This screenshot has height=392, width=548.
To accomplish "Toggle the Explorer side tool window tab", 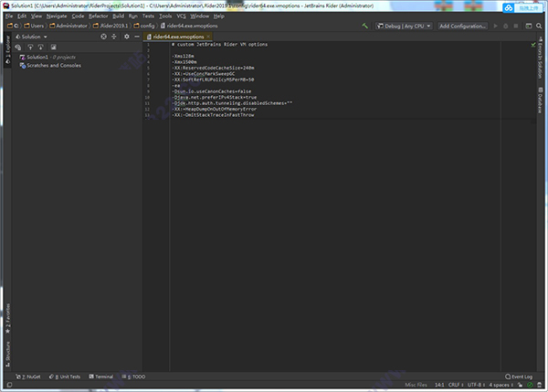I will tap(7, 49).
